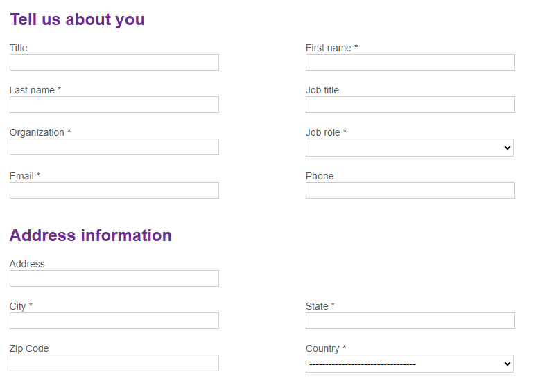Screen dimensions: 556x392
Task: Click the 'Email *' label text
Action: click(25, 176)
